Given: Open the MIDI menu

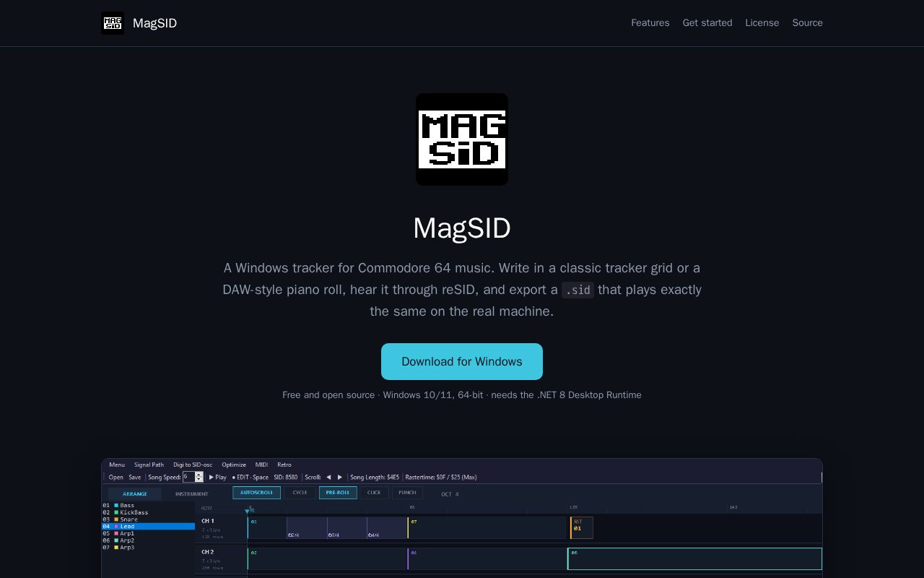Looking at the screenshot, I should click(x=261, y=465).
